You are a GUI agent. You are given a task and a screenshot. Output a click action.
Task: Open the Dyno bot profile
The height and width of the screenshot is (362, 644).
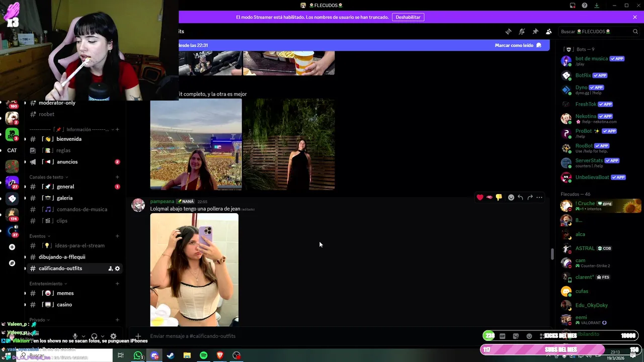pyautogui.click(x=599, y=89)
